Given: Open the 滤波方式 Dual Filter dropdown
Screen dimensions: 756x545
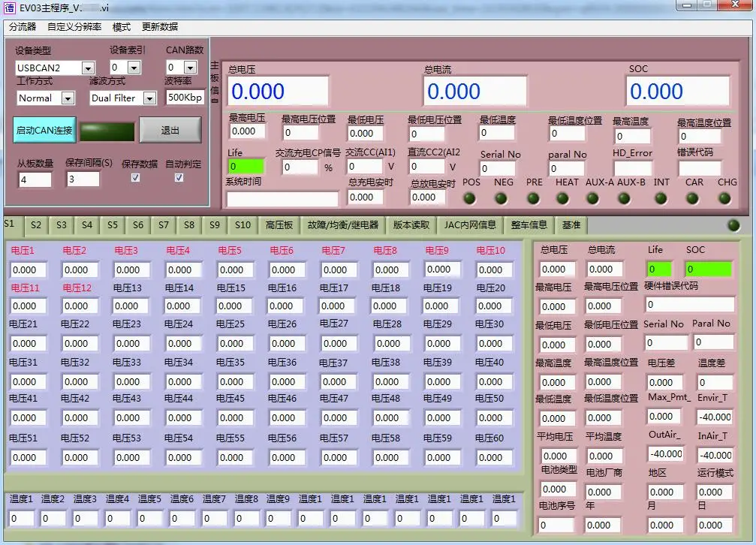Looking at the screenshot, I should click(x=149, y=98).
